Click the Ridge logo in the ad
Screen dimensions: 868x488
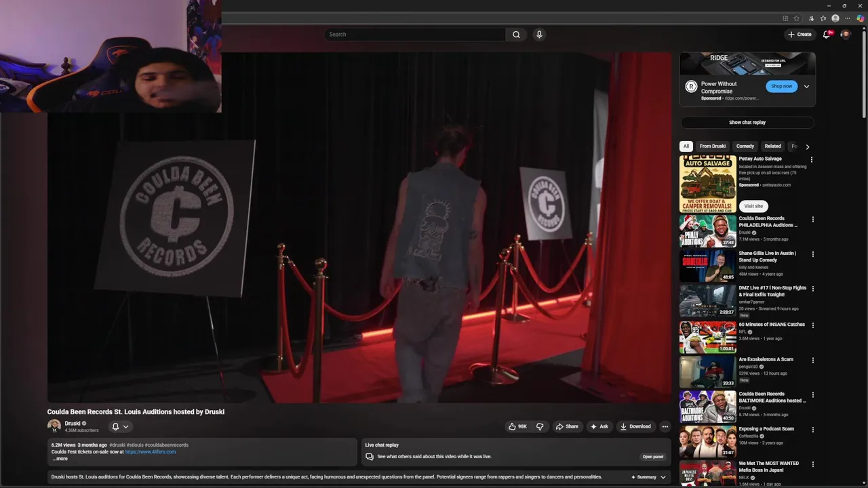tap(691, 86)
